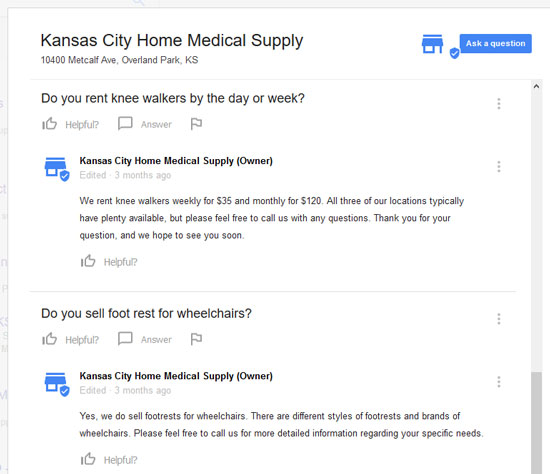Answer the wheelchair foot rest question
550x474 pixels.
click(145, 339)
